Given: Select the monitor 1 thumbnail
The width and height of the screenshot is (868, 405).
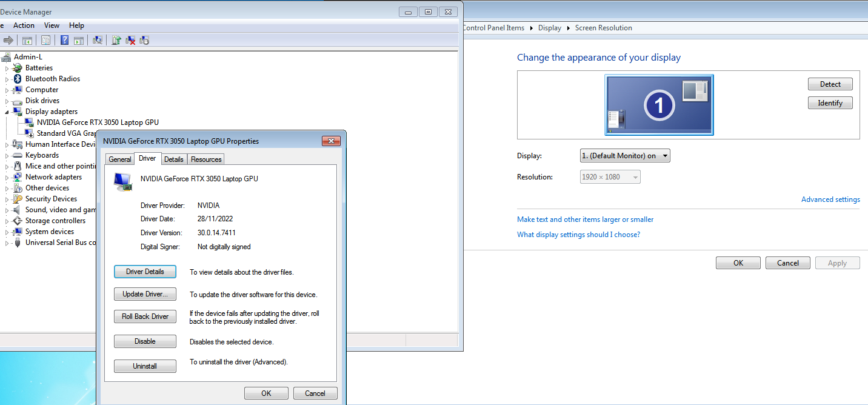Looking at the screenshot, I should coord(659,105).
